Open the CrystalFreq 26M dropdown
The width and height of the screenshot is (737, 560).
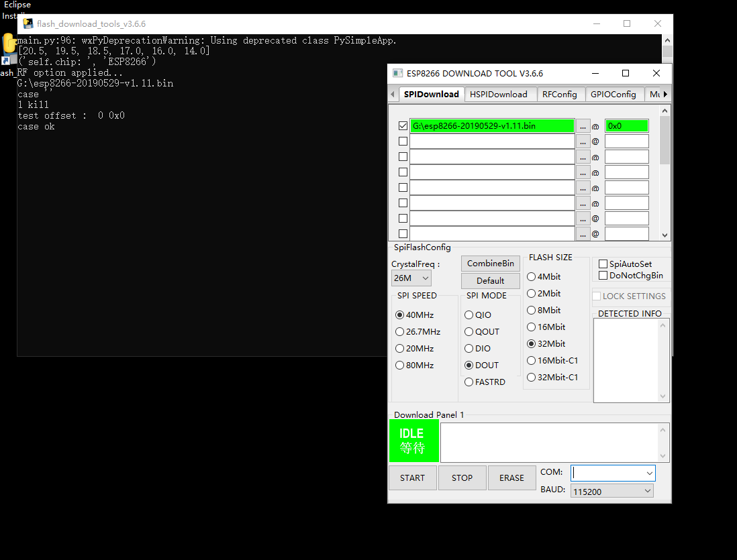coord(411,278)
